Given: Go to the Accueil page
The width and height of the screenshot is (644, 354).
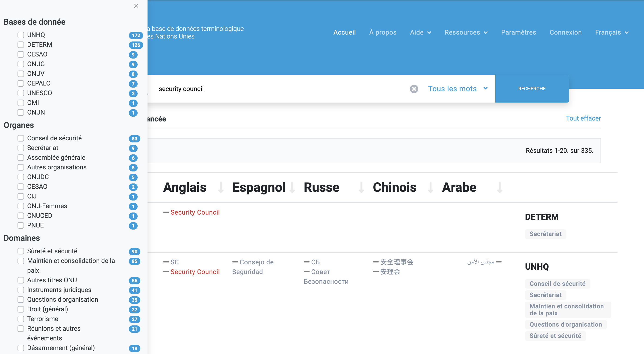Looking at the screenshot, I should coord(344,32).
